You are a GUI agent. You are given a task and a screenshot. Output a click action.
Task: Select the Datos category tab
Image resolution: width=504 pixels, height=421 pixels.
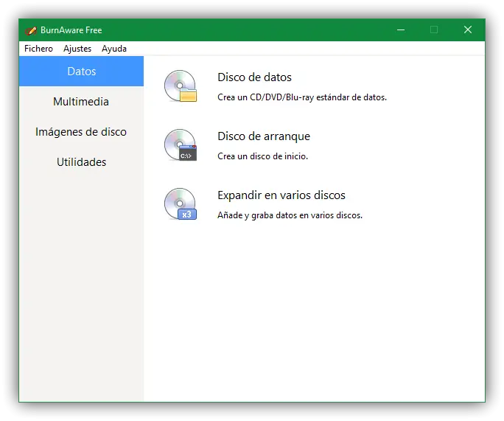point(81,71)
